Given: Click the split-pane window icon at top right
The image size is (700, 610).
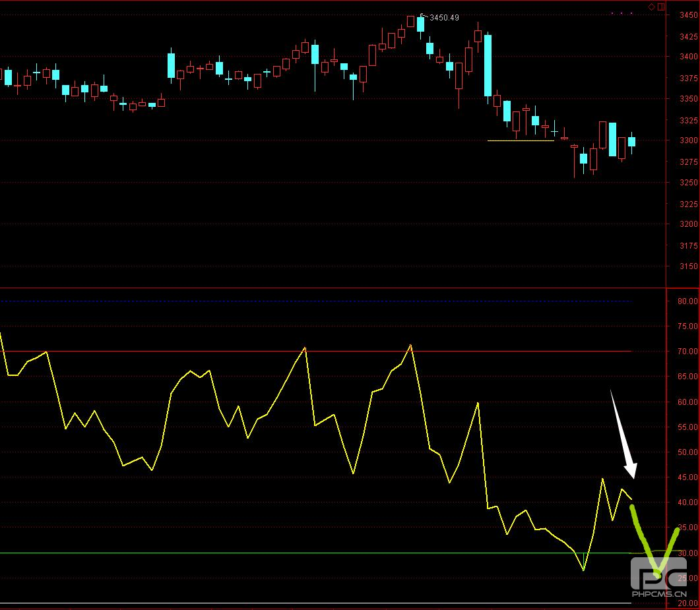Looking at the screenshot, I should pos(661,7).
